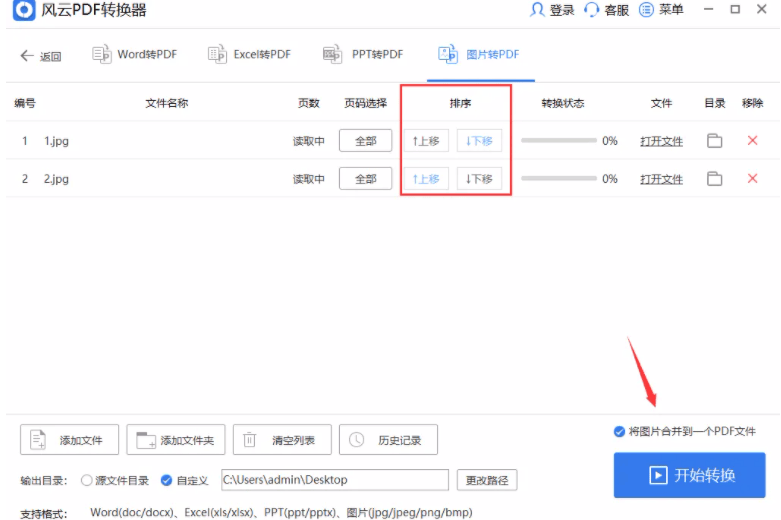Move 2.jpg down with 下移
781x520 pixels.
(x=479, y=179)
